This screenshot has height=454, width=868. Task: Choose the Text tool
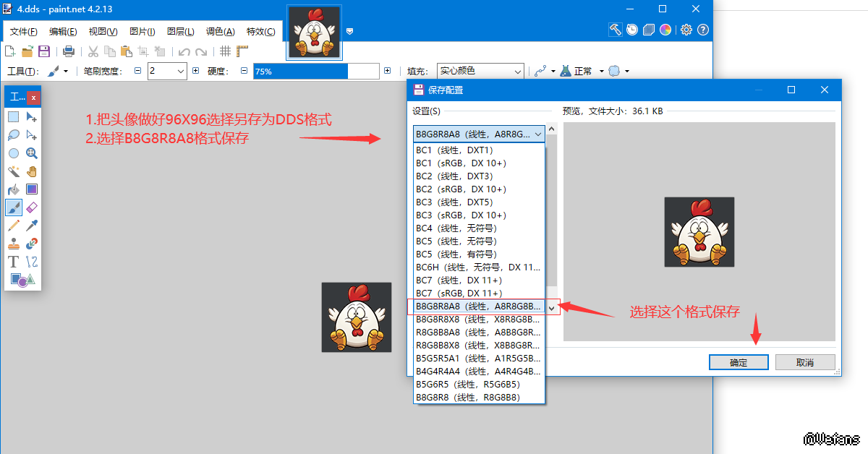tap(14, 262)
